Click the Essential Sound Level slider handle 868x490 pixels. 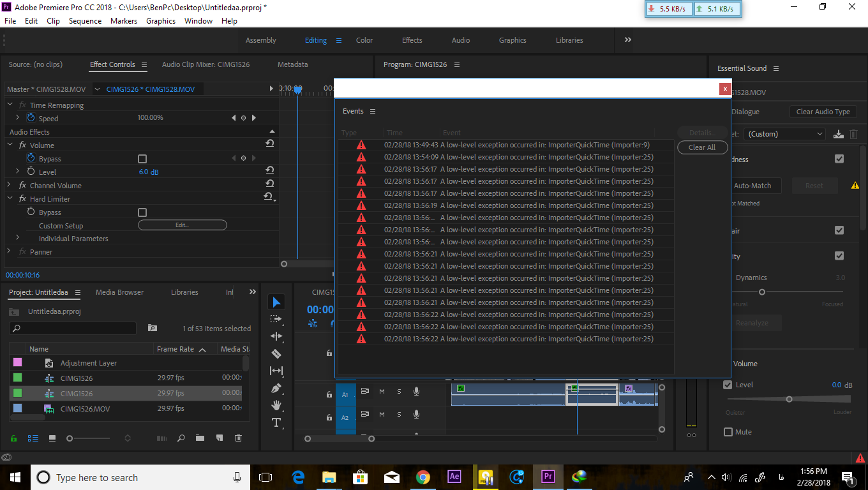[789, 399]
